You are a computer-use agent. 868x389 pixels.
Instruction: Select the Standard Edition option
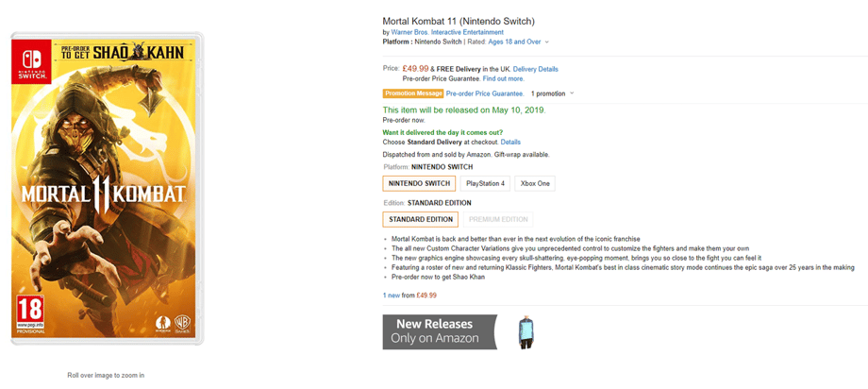click(420, 219)
